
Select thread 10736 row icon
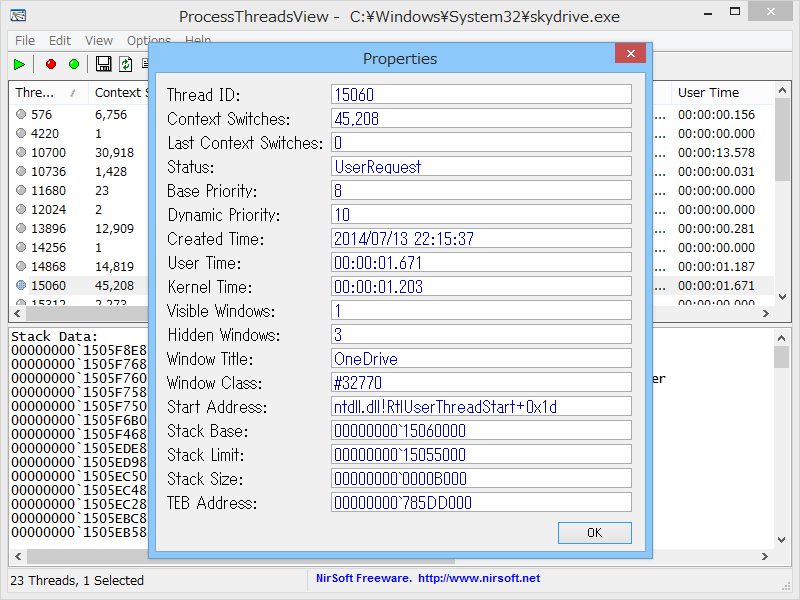tap(21, 171)
